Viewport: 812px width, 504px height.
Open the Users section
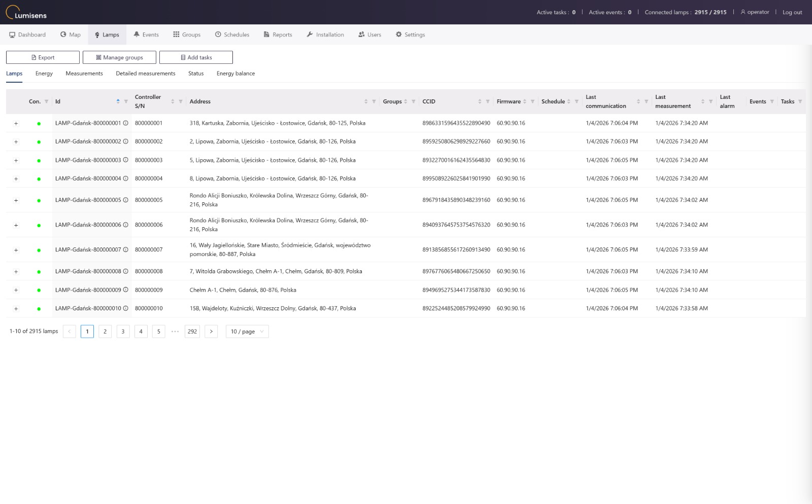click(x=369, y=34)
